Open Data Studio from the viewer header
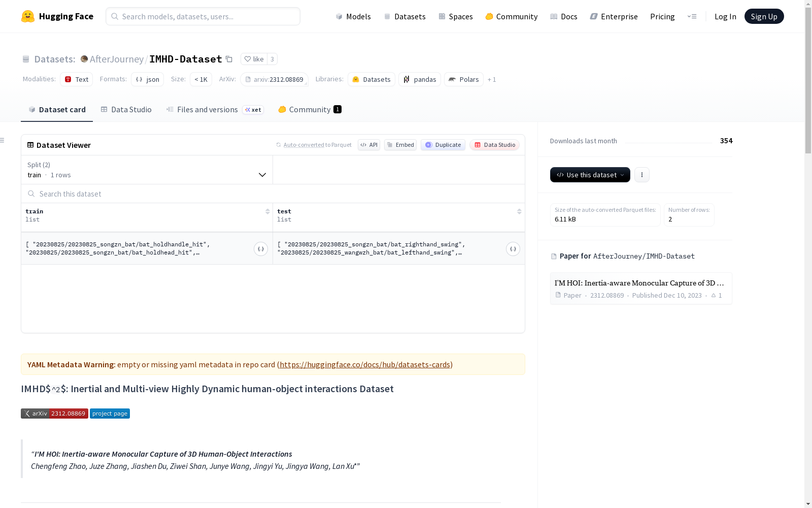This screenshot has width=812, height=508. (495, 145)
